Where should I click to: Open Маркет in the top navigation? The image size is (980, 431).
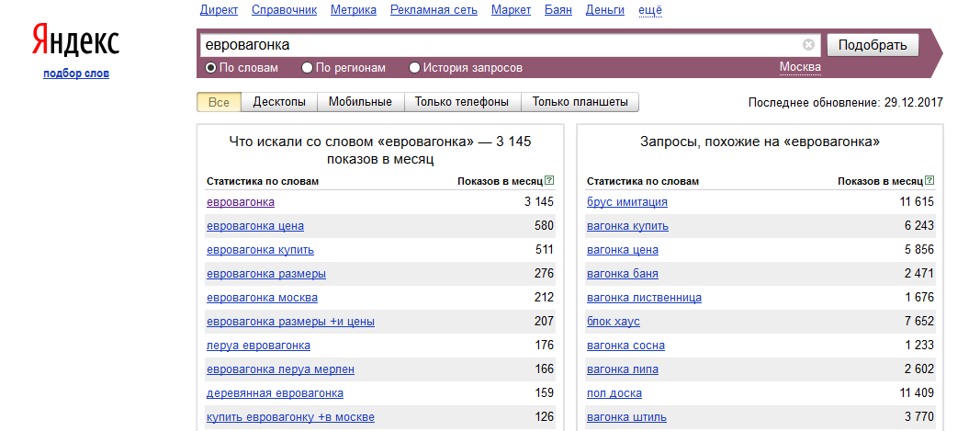[x=512, y=10]
